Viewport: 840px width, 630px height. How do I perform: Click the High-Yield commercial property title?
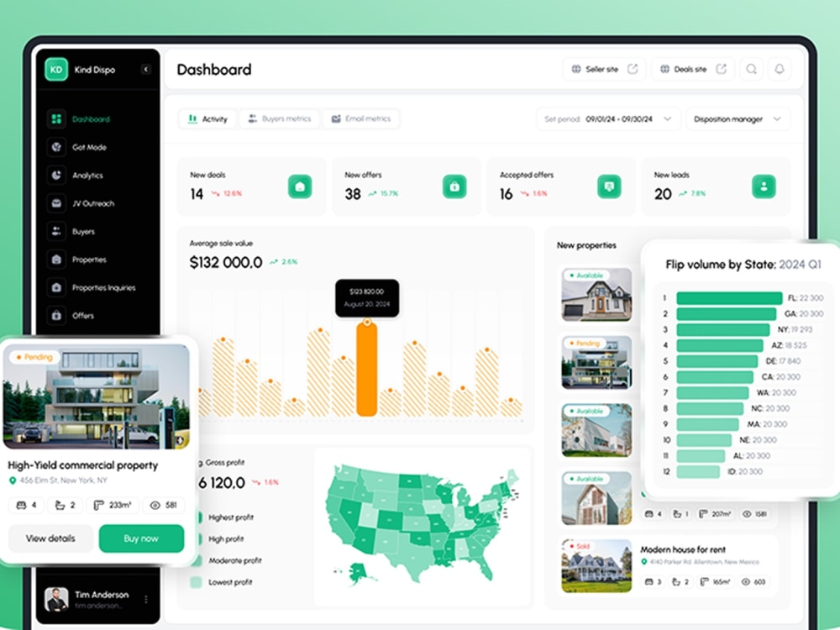click(x=83, y=465)
